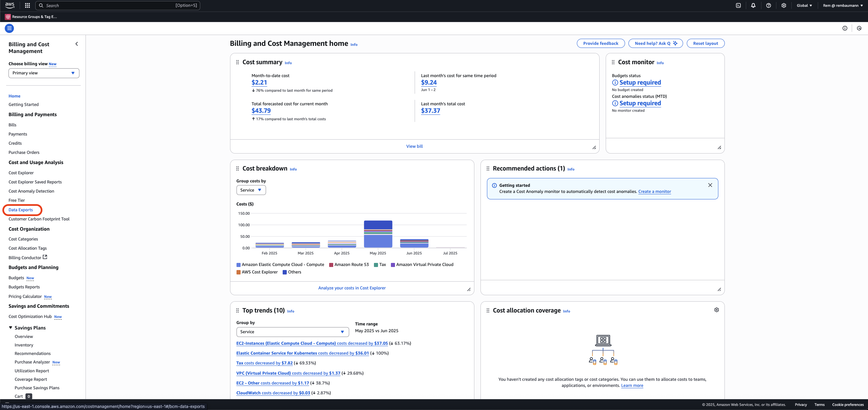Open EC2-Instances costs decreased trend link

point(312,343)
